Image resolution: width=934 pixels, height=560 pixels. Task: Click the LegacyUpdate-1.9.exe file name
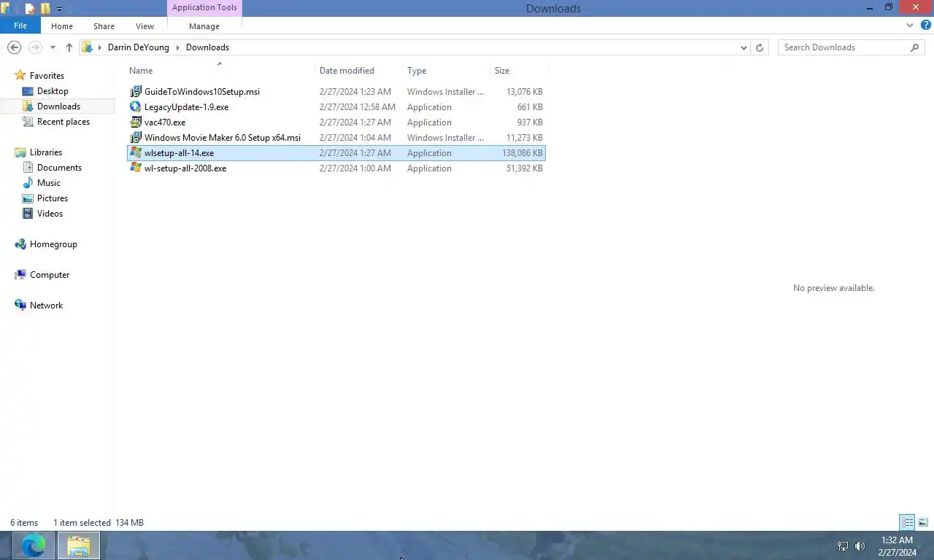[186, 107]
